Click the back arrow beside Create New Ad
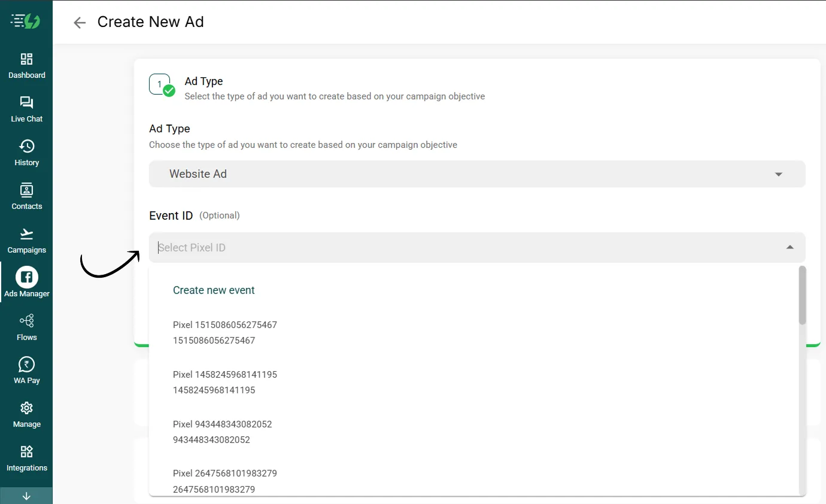 (x=80, y=23)
